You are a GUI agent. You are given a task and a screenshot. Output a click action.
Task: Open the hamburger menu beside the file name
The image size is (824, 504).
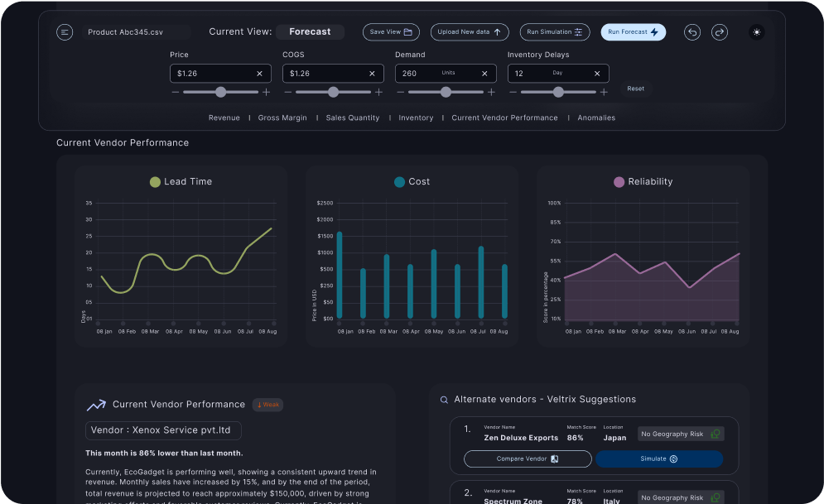[65, 32]
